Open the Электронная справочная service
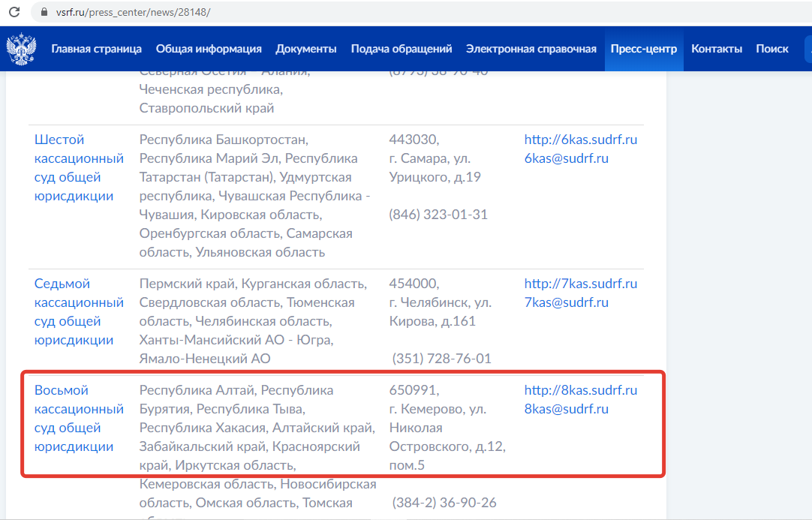This screenshot has width=812, height=520. point(531,48)
